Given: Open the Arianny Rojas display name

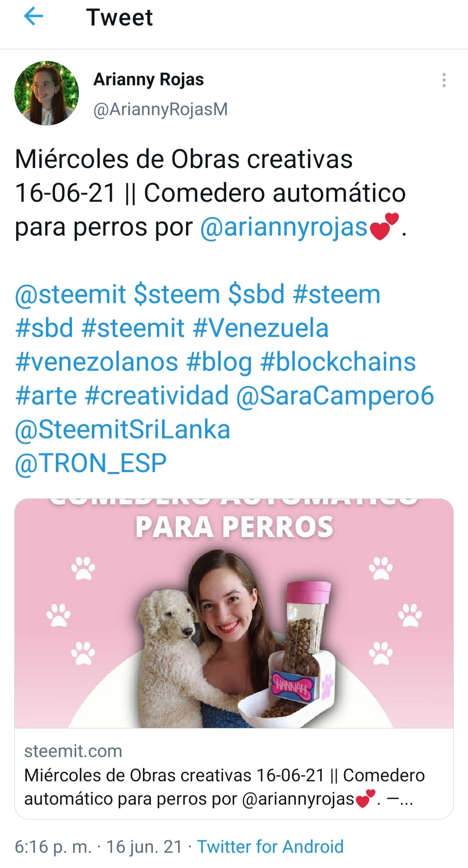Looking at the screenshot, I should click(x=149, y=80).
